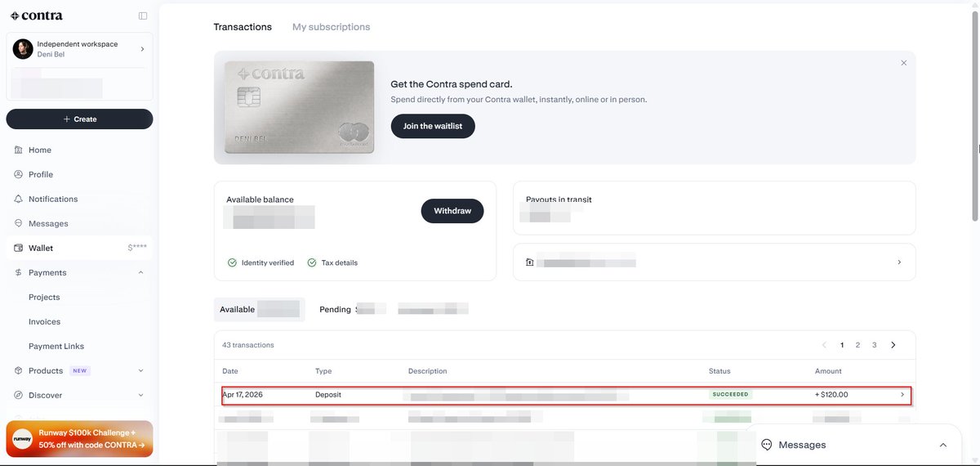Click the payout account bank icon
The height and width of the screenshot is (466, 980).
(x=530, y=262)
